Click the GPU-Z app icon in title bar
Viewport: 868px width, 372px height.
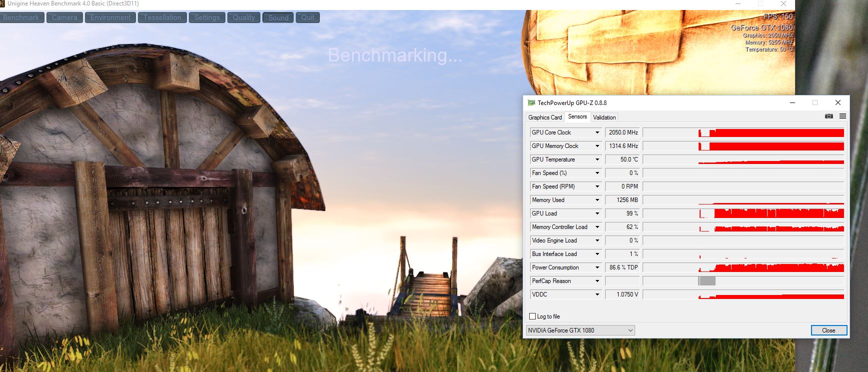tap(531, 103)
